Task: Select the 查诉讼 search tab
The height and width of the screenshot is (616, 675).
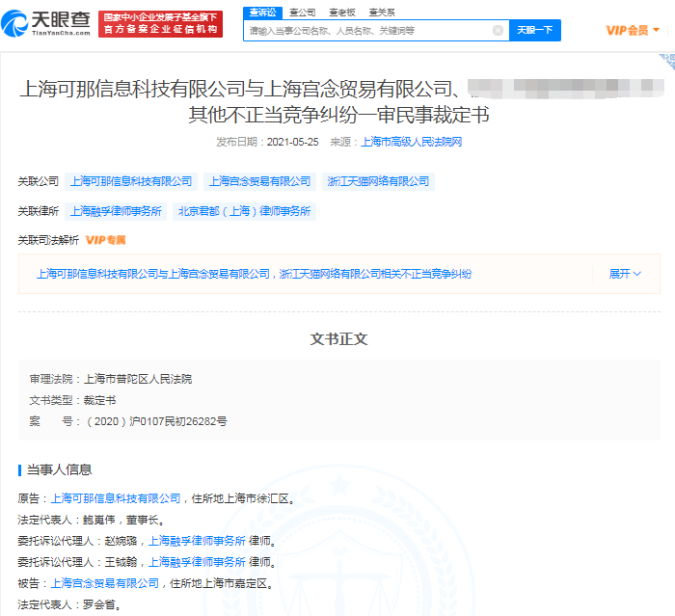Action: pos(262,13)
